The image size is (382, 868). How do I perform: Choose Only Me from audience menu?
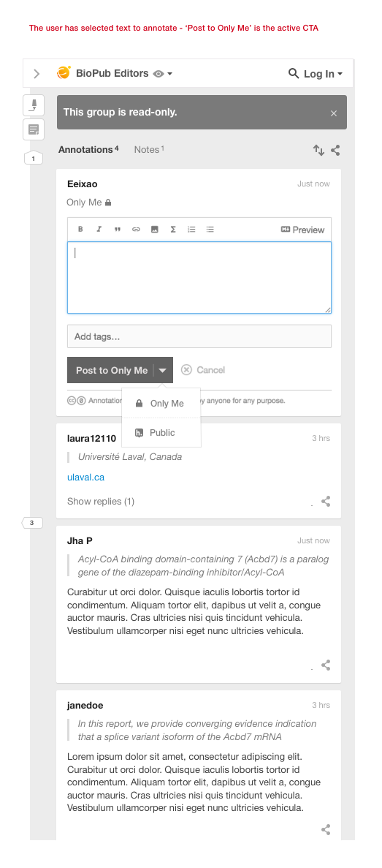pos(161,404)
